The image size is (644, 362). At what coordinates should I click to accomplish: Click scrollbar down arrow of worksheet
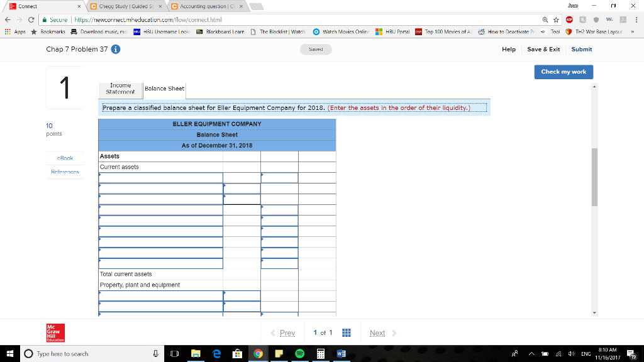click(595, 313)
